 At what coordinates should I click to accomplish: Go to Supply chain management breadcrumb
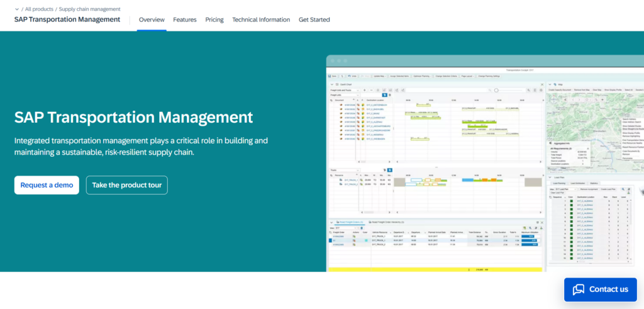tap(89, 9)
